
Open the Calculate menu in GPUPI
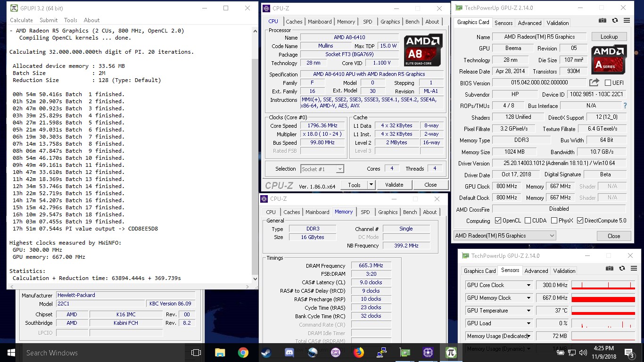point(21,20)
